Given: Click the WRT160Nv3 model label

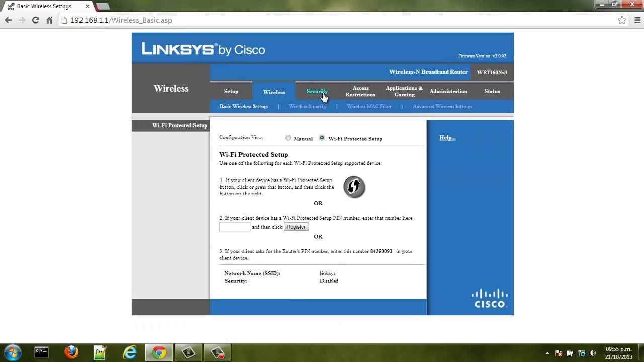Looking at the screenshot, I should (x=492, y=72).
